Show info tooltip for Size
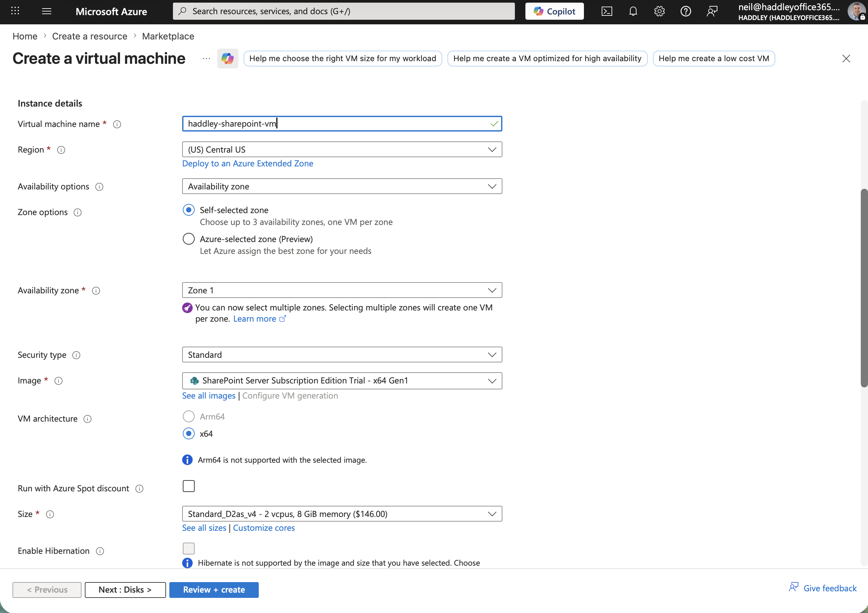Viewport: 868px width, 613px height. pyautogui.click(x=50, y=514)
